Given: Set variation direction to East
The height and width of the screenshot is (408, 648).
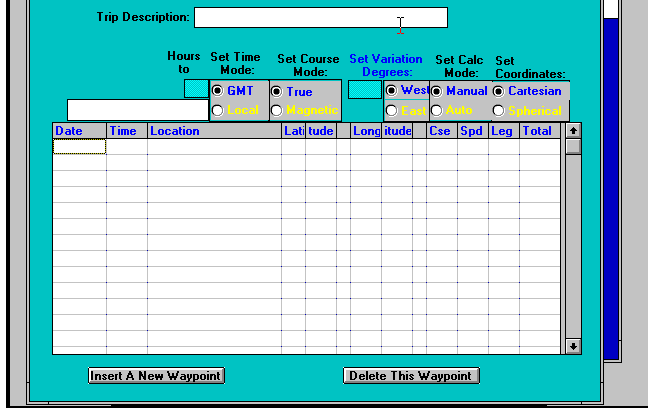Looking at the screenshot, I should 392,110.
